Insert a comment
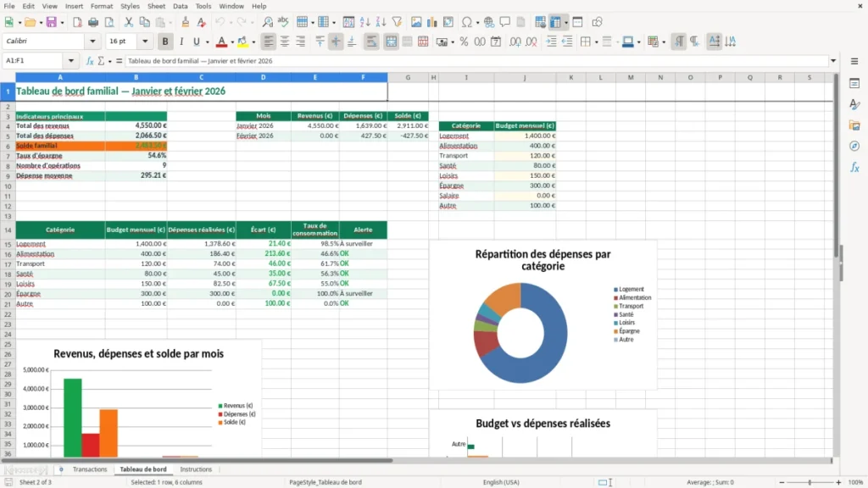 505,22
